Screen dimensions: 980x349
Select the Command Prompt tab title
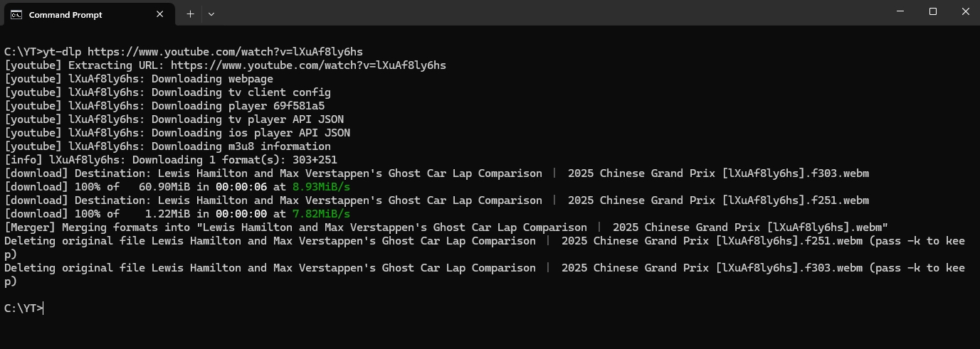tap(65, 14)
